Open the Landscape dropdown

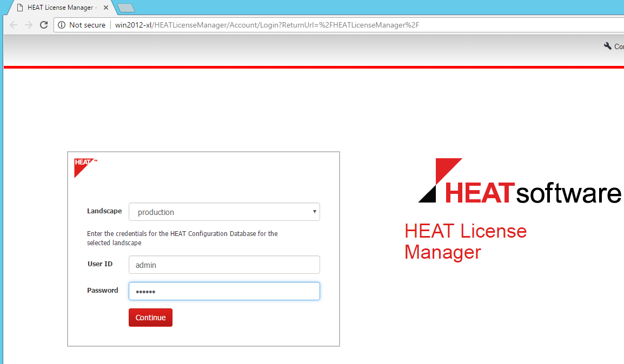(x=224, y=212)
